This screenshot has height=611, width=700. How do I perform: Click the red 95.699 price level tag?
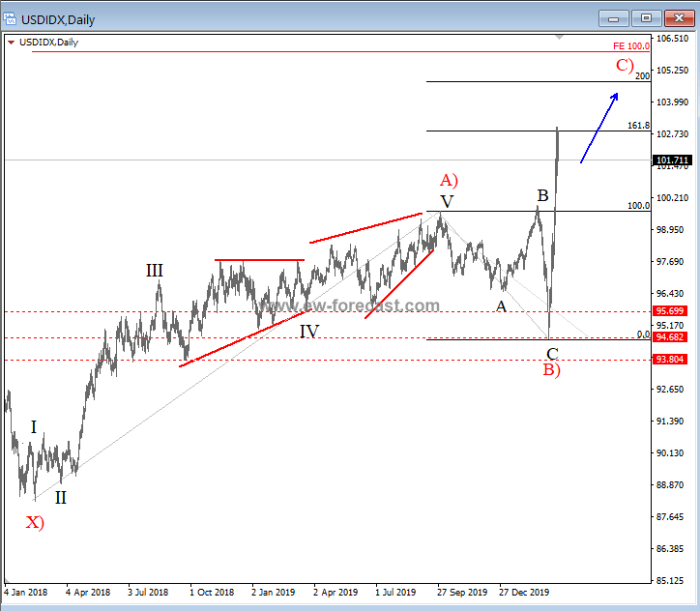pos(671,311)
